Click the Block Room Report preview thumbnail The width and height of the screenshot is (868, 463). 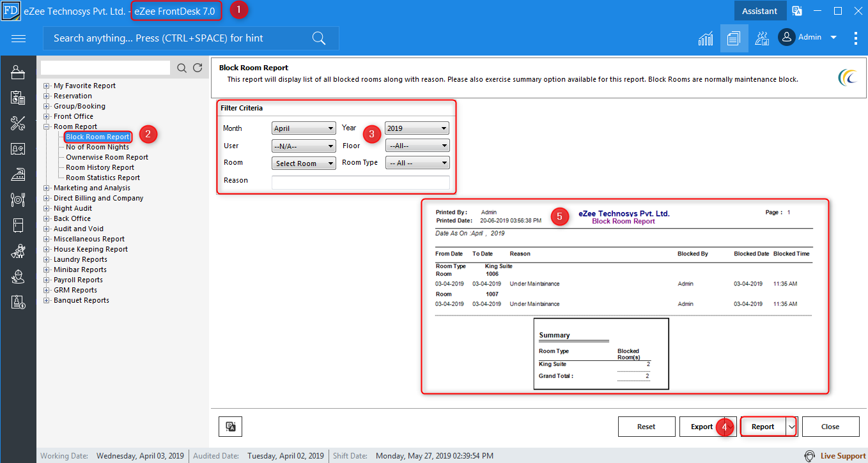click(624, 296)
